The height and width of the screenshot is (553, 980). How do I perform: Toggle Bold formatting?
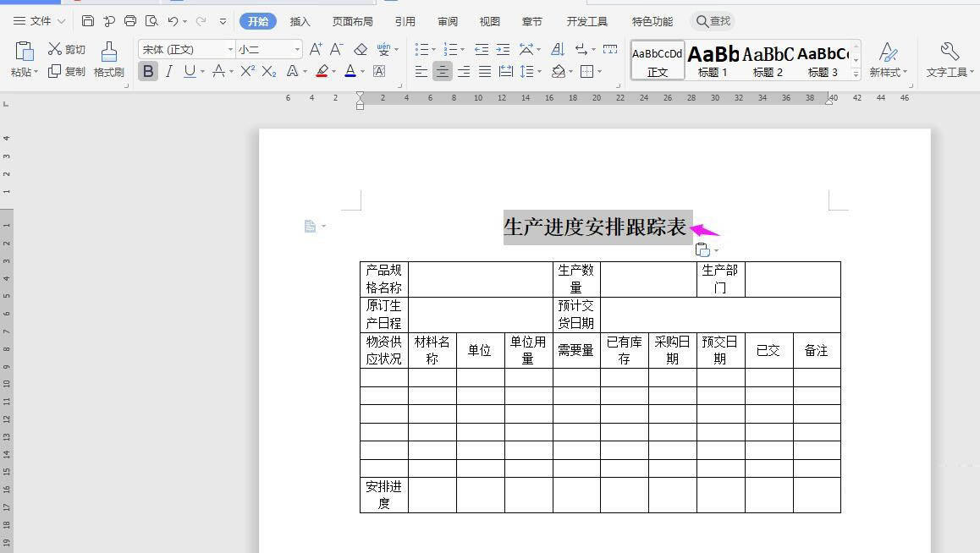[148, 72]
